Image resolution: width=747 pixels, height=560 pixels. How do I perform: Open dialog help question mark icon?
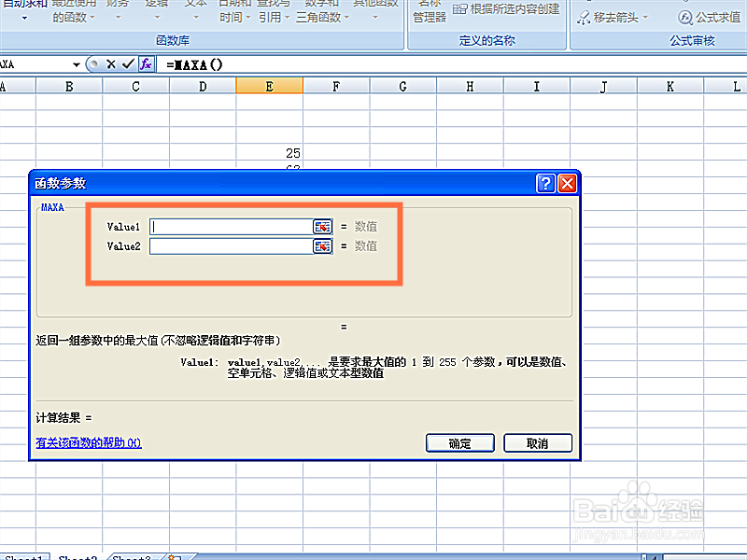[545, 183]
